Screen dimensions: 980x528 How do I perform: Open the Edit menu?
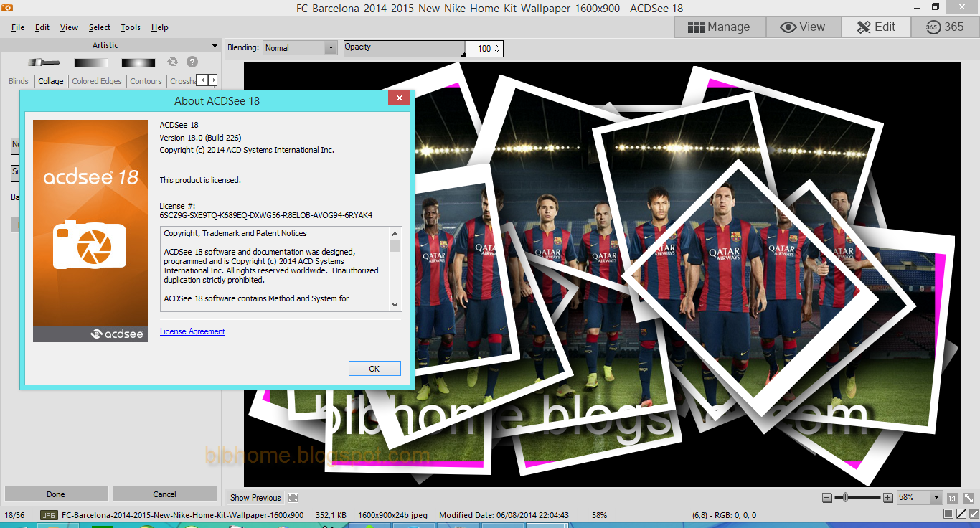tap(42, 27)
